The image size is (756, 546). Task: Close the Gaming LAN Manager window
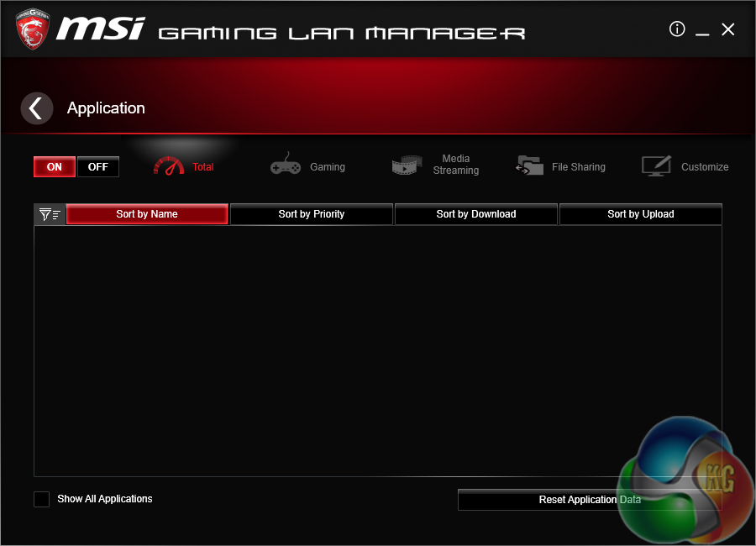click(x=728, y=29)
